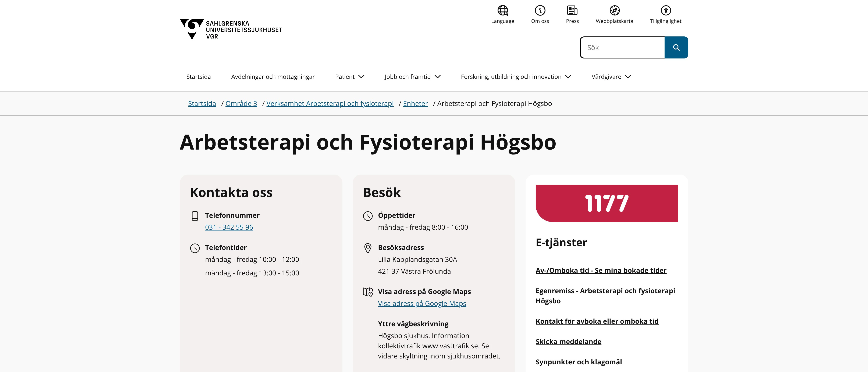
Task: Call phone number 031 - 342 55 96
Action: (x=229, y=228)
